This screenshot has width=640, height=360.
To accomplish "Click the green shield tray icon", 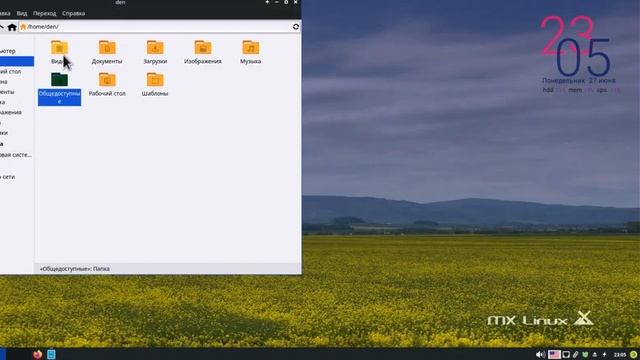I will tap(585, 355).
